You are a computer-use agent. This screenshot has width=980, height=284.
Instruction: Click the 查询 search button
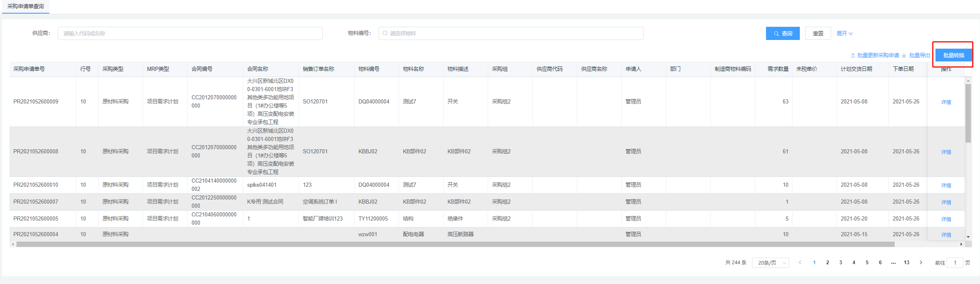tap(783, 33)
